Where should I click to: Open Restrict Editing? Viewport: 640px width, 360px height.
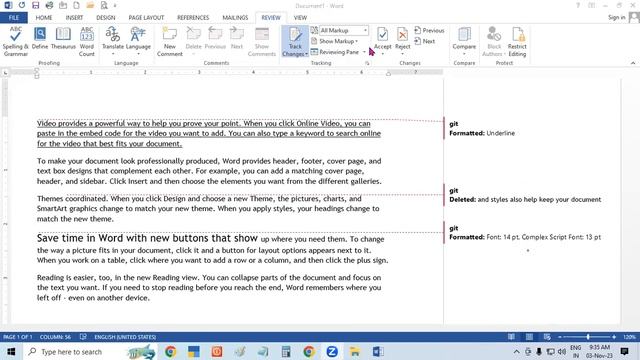pos(517,42)
